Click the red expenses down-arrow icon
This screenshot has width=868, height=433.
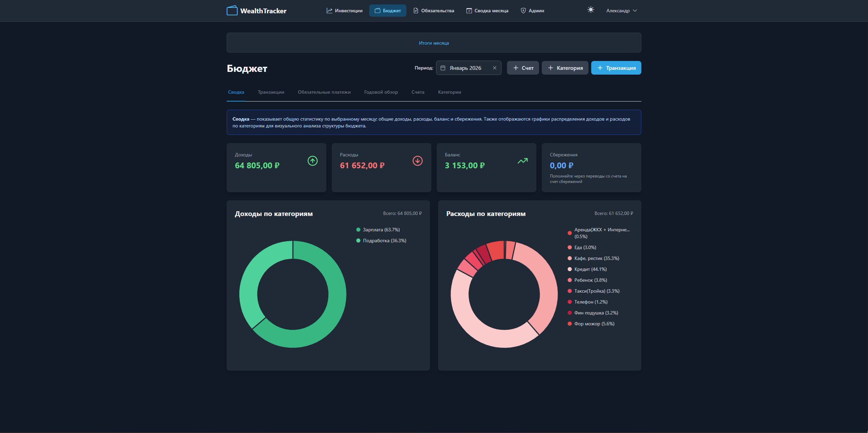tap(417, 161)
